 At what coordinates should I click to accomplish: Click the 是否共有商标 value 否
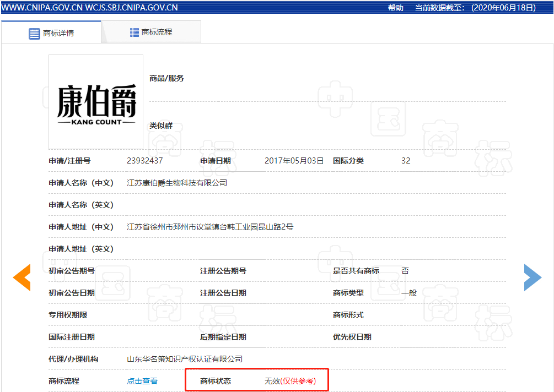pyautogui.click(x=405, y=271)
